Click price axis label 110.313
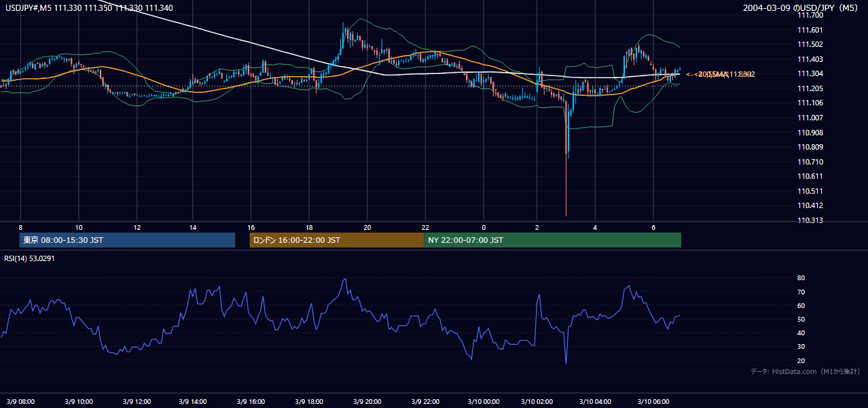868x408 pixels. [x=810, y=220]
